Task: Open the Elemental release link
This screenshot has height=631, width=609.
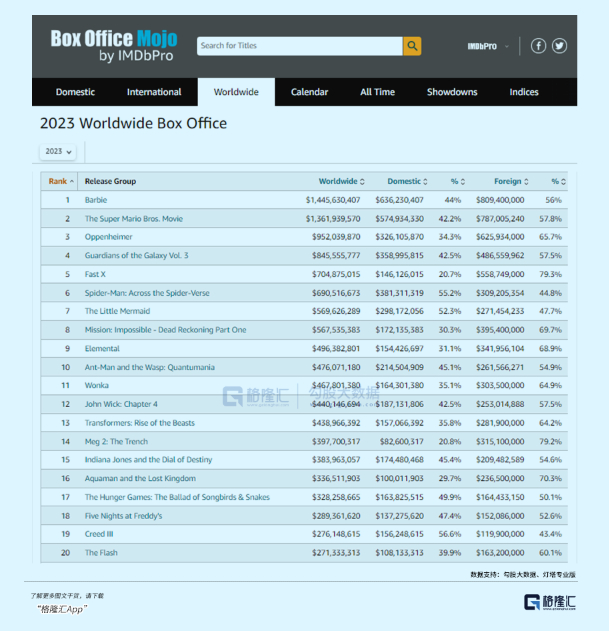Action: (x=102, y=348)
